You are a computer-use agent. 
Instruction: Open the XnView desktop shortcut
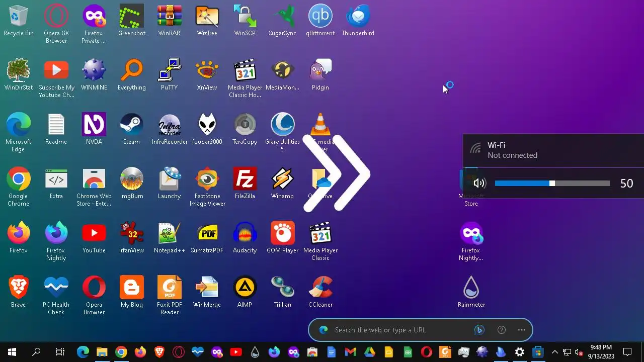(x=207, y=75)
